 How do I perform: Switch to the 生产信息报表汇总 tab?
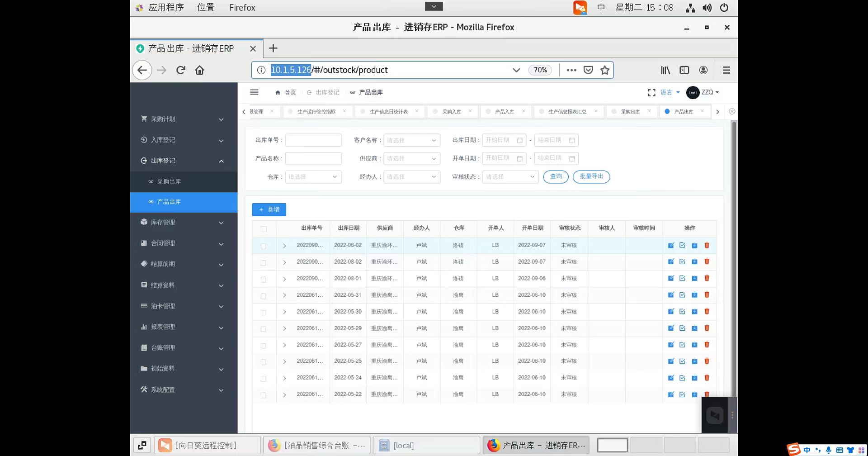click(567, 111)
